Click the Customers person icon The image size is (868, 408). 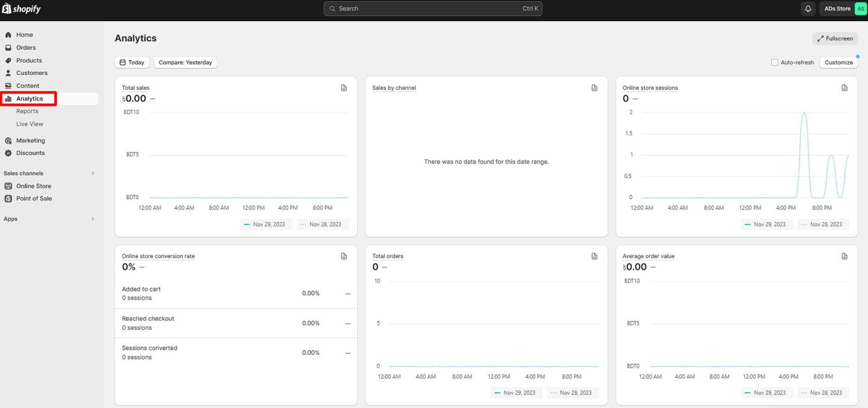9,73
